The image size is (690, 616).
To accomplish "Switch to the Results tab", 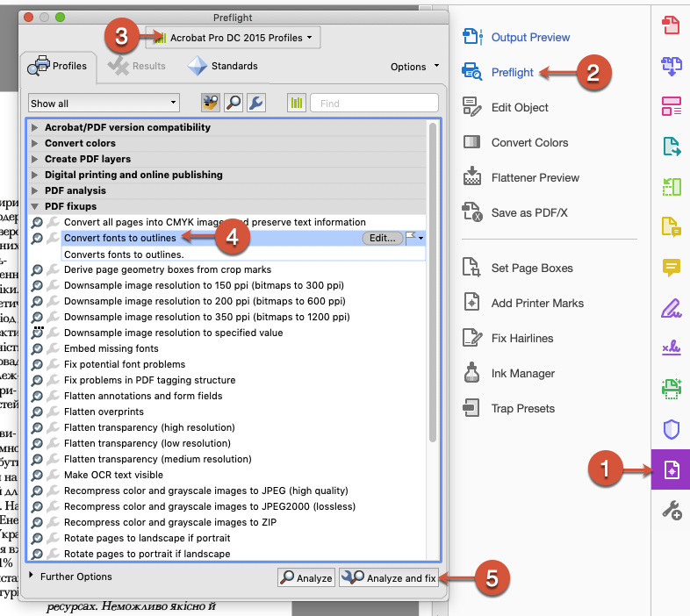I will 136,66.
